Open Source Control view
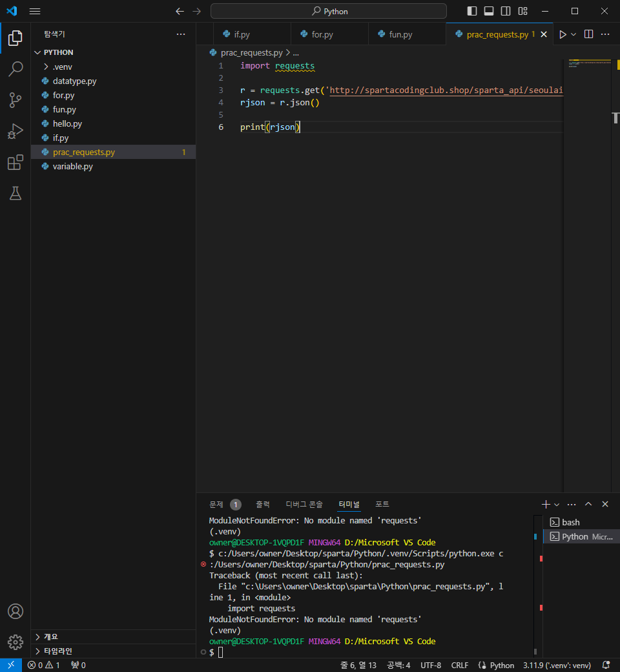Viewport: 620px width, 672px height. [15, 100]
